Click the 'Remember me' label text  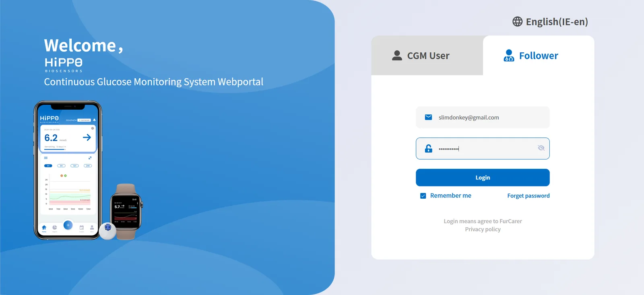tap(450, 196)
